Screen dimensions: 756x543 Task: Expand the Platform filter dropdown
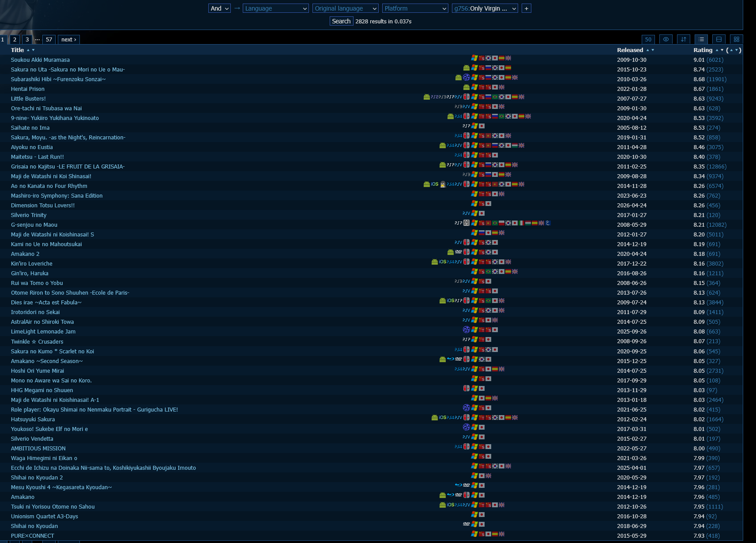415,8
